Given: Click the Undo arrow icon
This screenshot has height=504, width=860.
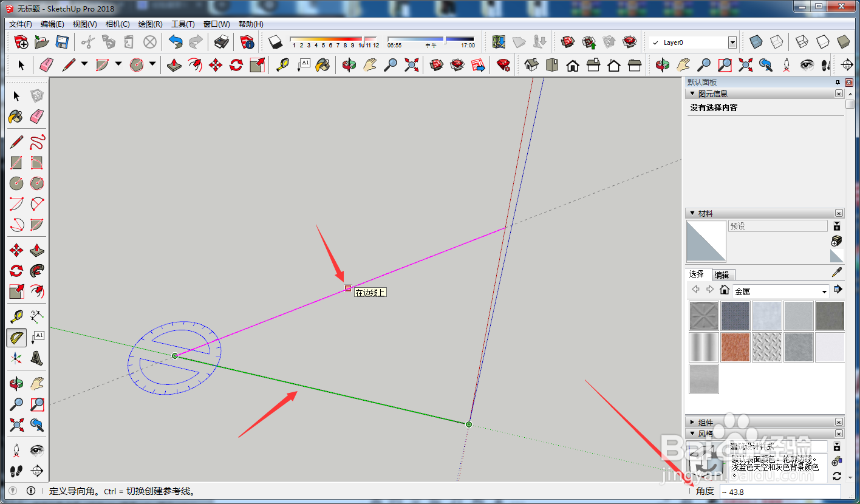Looking at the screenshot, I should click(176, 42).
